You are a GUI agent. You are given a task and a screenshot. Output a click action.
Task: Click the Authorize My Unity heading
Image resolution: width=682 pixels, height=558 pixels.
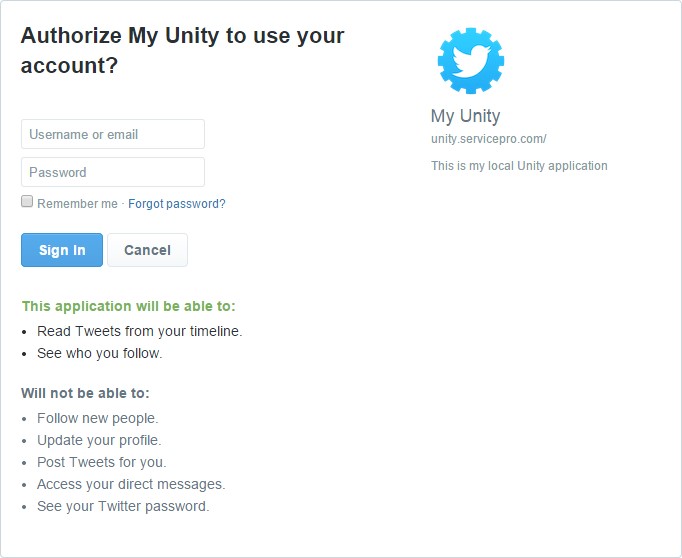click(182, 50)
